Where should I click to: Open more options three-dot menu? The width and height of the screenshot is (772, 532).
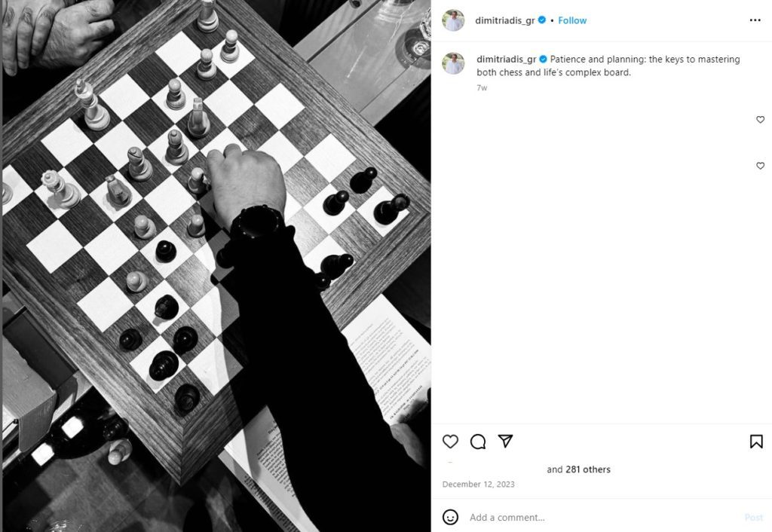755,20
